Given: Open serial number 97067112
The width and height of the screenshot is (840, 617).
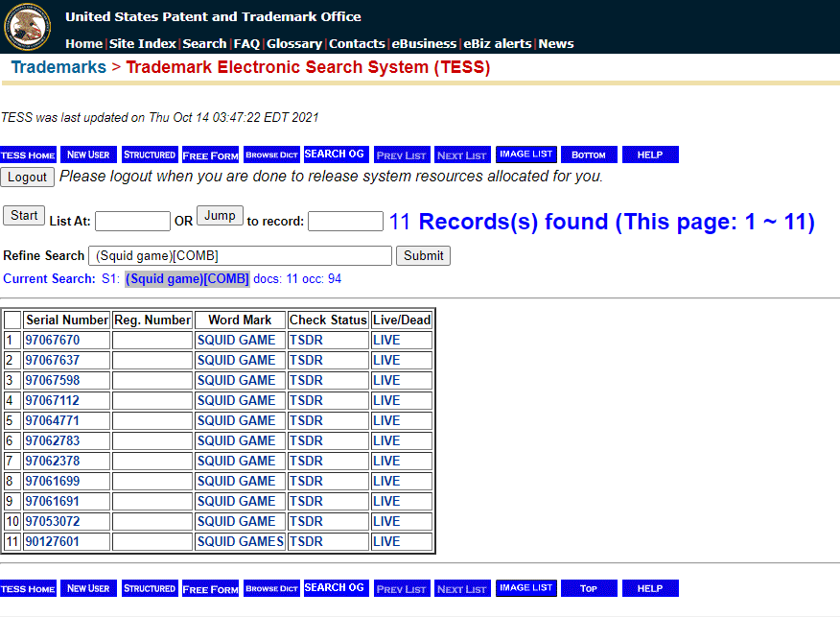Looking at the screenshot, I should 53,400.
